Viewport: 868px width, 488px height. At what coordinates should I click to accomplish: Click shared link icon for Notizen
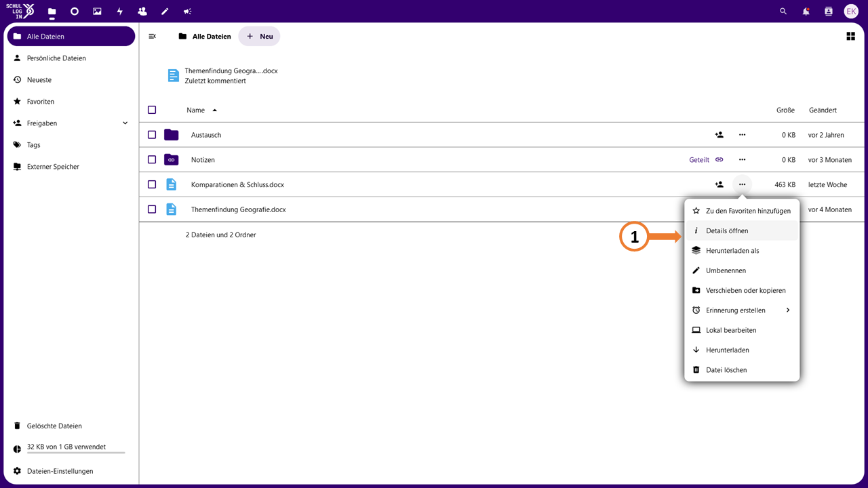pyautogui.click(x=719, y=160)
